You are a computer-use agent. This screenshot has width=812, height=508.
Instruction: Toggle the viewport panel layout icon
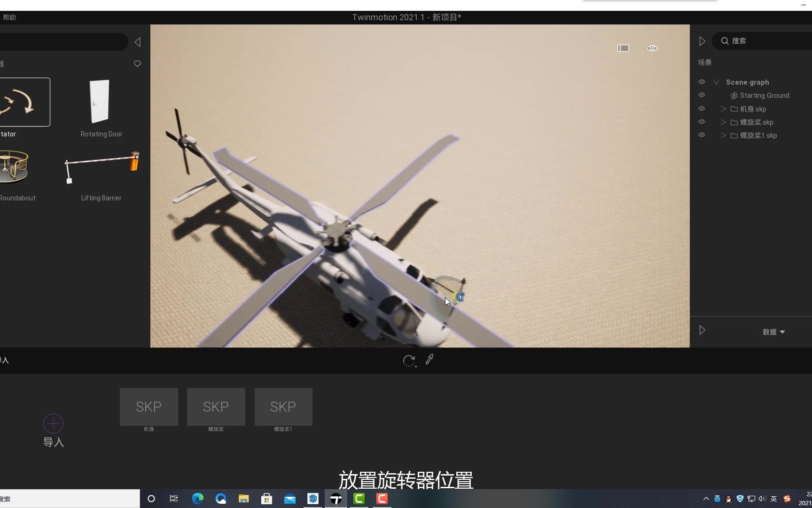tap(623, 48)
